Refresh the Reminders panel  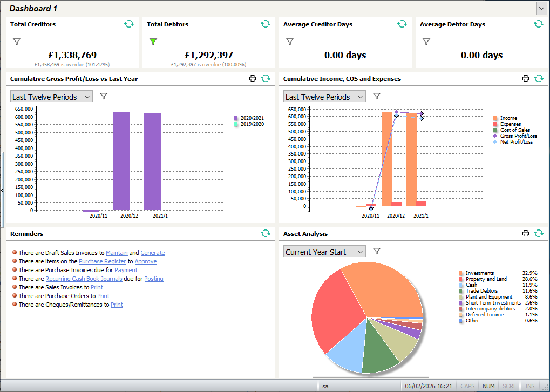[266, 233]
